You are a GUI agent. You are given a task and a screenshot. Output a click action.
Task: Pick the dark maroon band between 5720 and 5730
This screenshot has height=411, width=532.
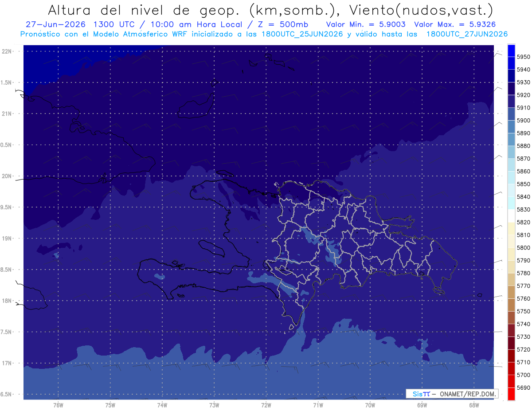(511, 343)
